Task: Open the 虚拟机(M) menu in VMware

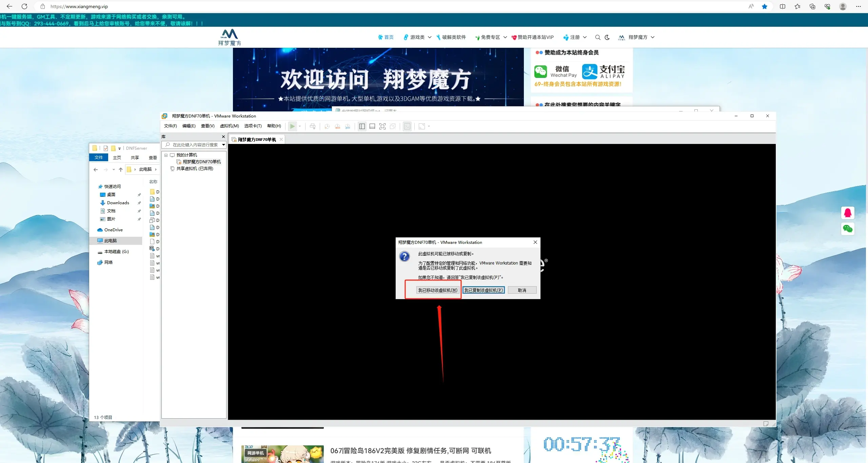Action: click(x=229, y=126)
